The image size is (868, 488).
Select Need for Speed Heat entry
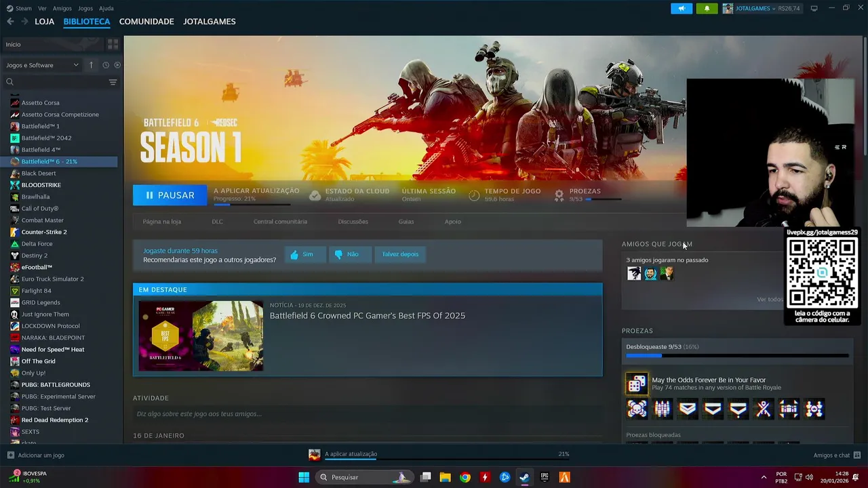tap(53, 350)
